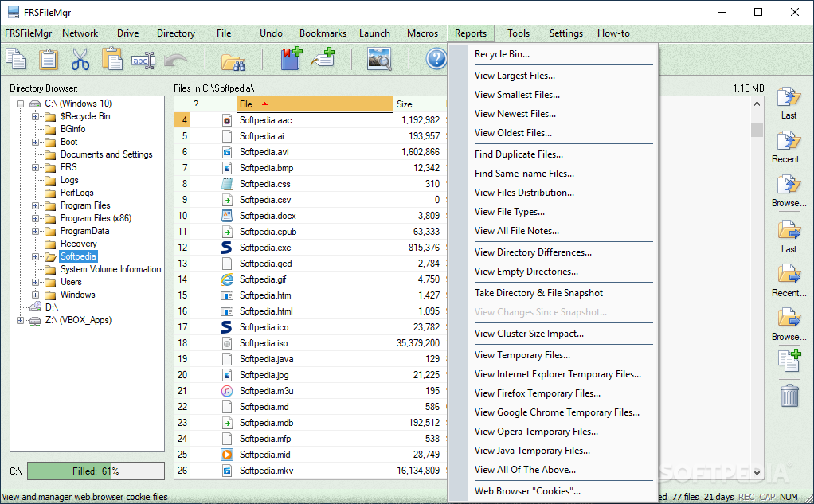Expand the $Recycle.Bin folder node
Image resolution: width=814 pixels, height=504 pixels.
[x=35, y=116]
